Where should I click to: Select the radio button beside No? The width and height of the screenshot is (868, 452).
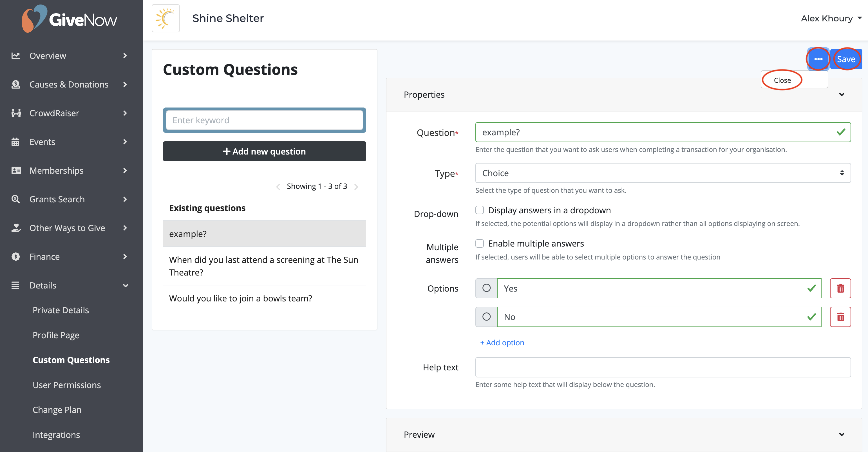click(x=486, y=317)
